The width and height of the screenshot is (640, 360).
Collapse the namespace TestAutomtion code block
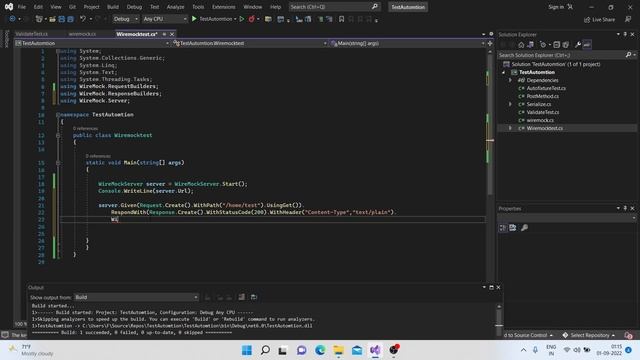(58, 115)
